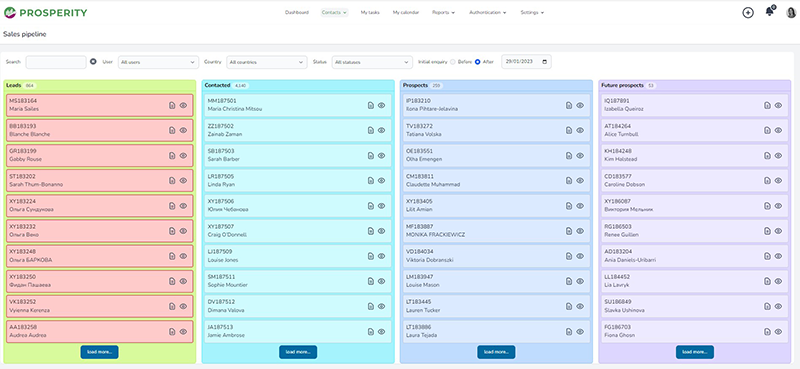Open the calendar picker icon in date field
The image size is (800, 369).
[x=544, y=62]
